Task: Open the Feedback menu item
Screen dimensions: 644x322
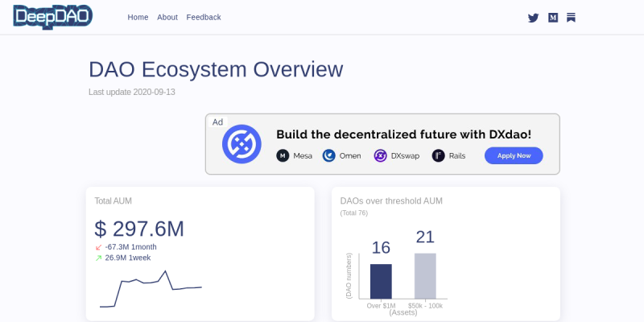Action: 204,17
